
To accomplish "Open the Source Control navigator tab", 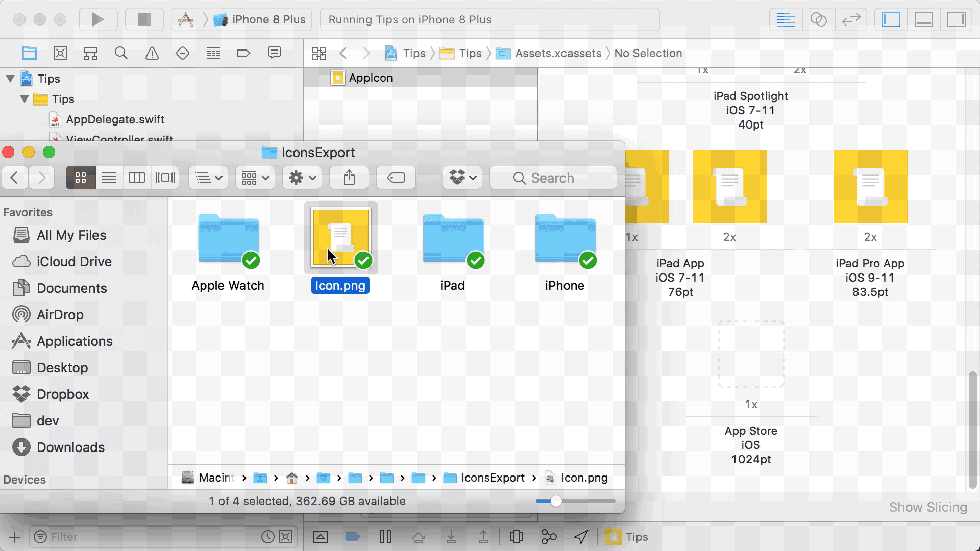I will tap(60, 53).
